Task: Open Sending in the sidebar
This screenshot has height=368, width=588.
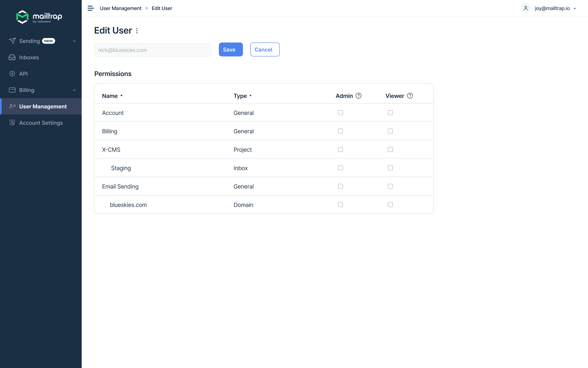Action: pyautogui.click(x=41, y=41)
